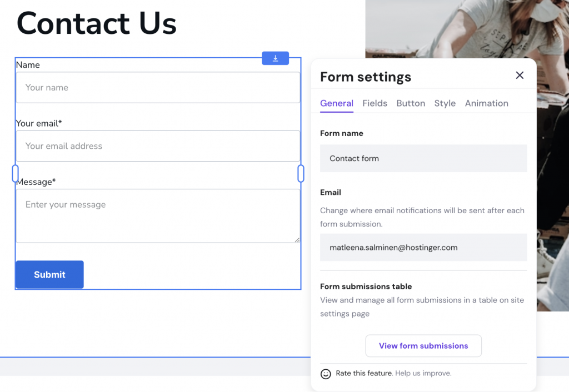The image size is (569, 392).
Task: Click the resize grip in the message textarea corner
Action: (x=297, y=241)
